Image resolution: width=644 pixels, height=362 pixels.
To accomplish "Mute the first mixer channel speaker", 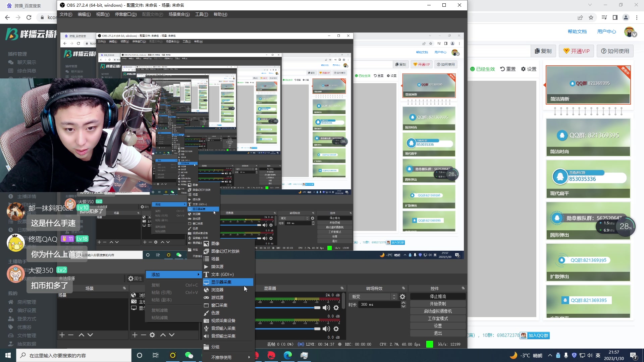I will (x=326, y=308).
